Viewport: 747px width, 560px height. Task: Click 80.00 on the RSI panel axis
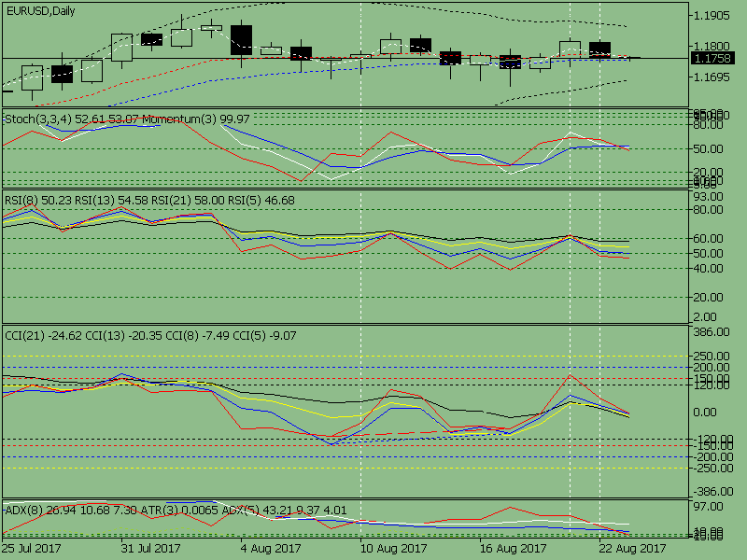point(708,209)
